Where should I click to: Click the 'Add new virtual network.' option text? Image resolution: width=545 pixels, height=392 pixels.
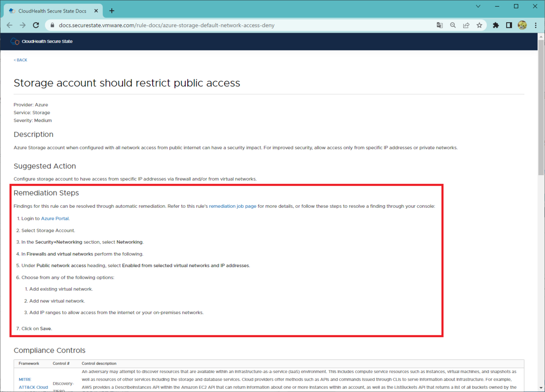(x=57, y=301)
